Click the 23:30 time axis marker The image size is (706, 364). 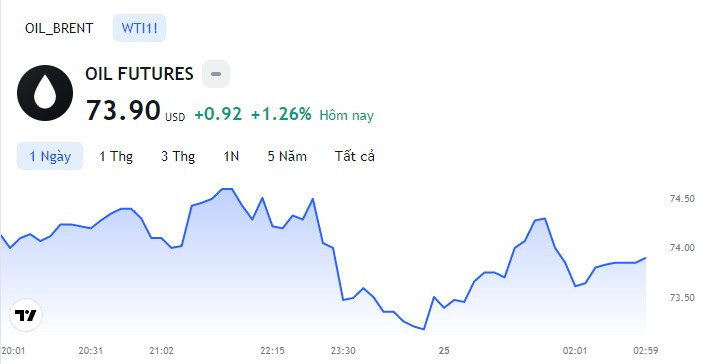(344, 350)
